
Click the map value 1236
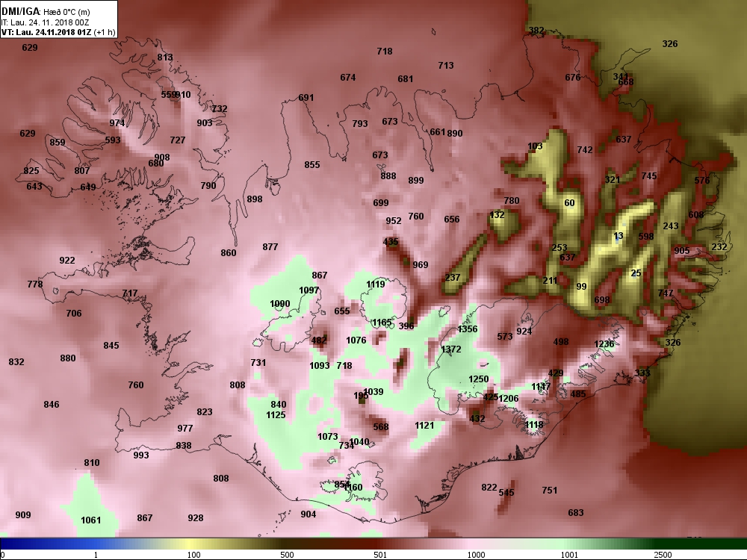tap(604, 343)
